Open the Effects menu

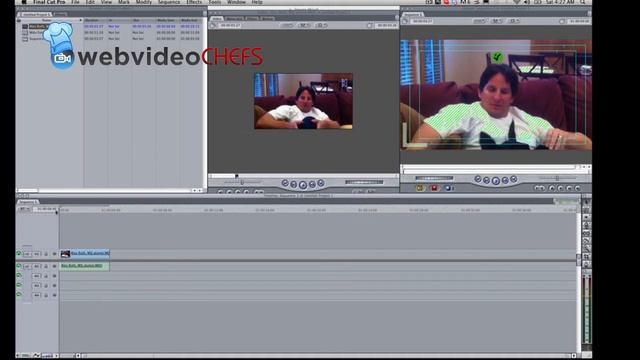194,2
